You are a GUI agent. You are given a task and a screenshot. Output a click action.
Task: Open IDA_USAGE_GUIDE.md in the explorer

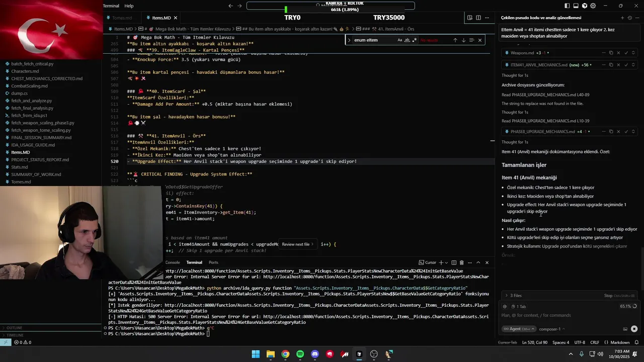[x=33, y=145]
